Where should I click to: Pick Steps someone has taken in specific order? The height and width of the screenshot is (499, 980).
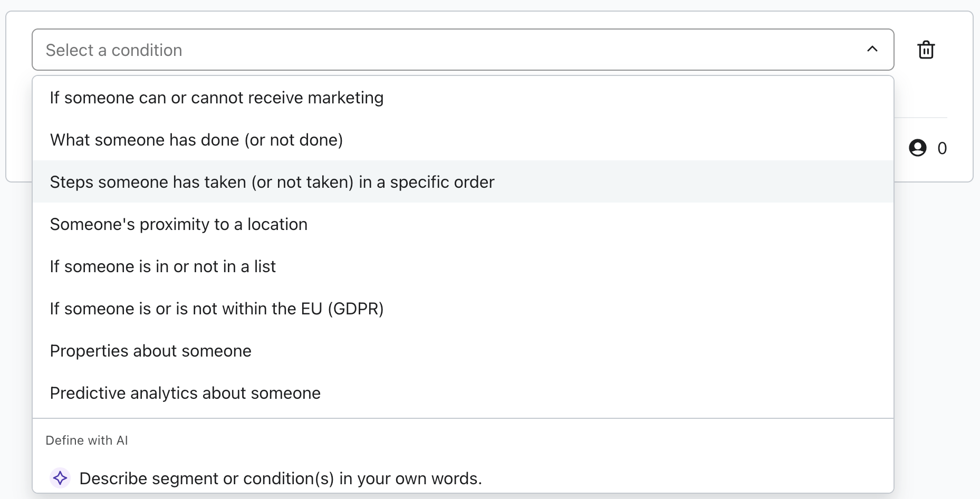pyautogui.click(x=272, y=182)
